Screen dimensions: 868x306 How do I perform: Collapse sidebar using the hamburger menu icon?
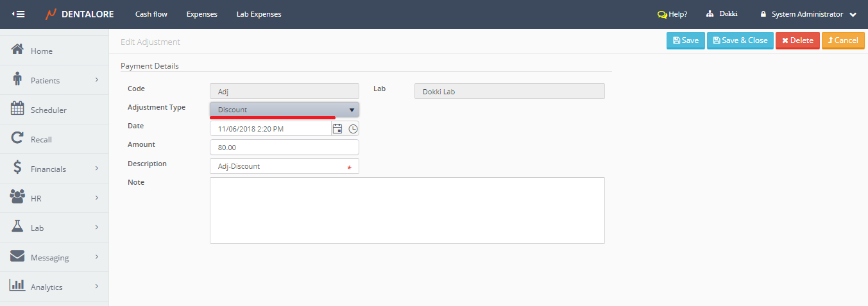pyautogui.click(x=19, y=14)
